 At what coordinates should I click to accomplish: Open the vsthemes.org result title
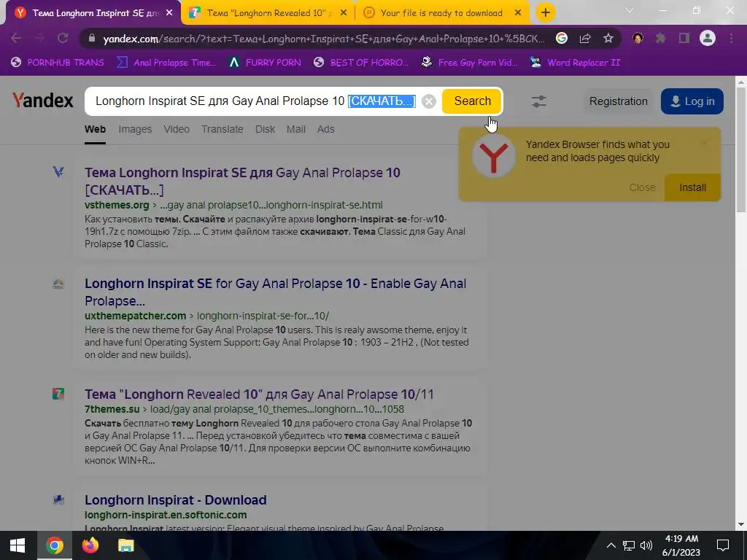(242, 181)
